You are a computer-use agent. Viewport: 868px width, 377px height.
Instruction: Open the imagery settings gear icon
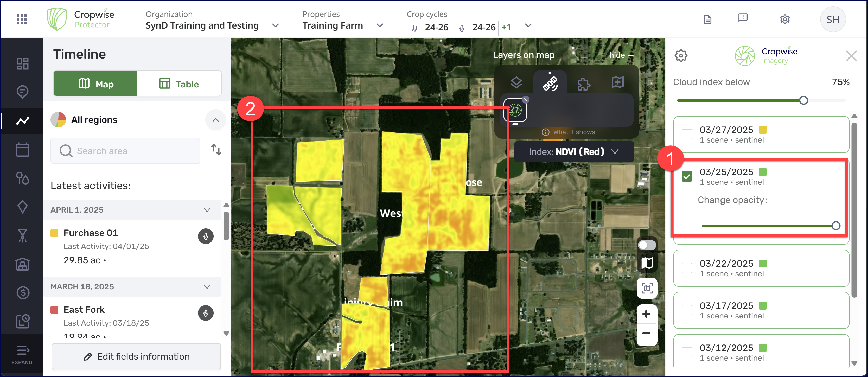coord(681,56)
